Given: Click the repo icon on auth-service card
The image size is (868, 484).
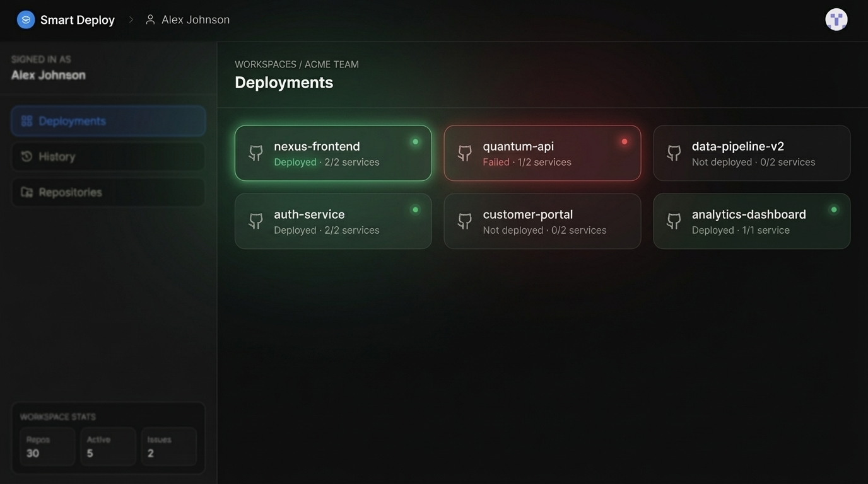Looking at the screenshot, I should coord(255,221).
